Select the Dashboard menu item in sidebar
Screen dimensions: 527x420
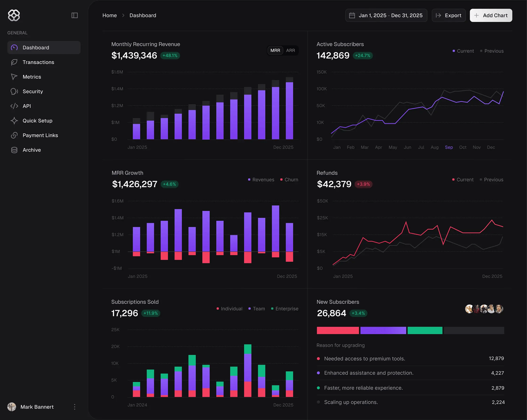(36, 47)
